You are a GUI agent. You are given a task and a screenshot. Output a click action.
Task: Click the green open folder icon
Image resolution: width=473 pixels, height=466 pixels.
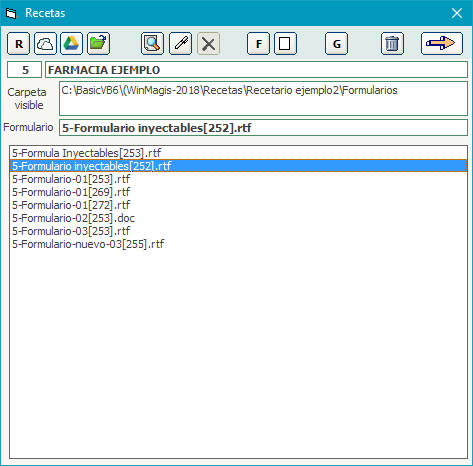98,44
